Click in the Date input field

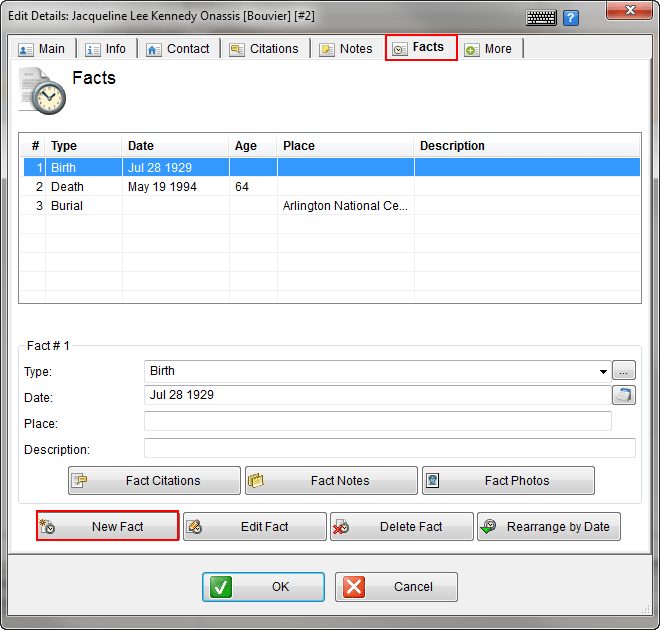click(x=378, y=395)
